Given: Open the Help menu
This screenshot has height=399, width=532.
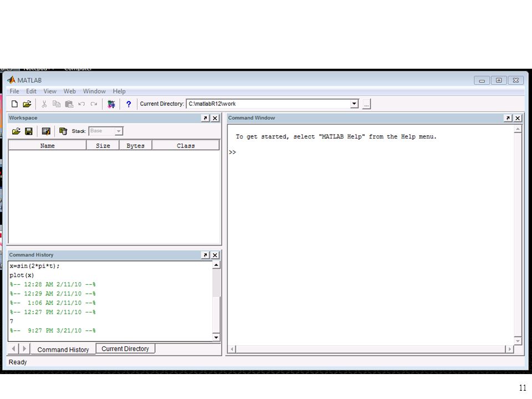Looking at the screenshot, I should pyautogui.click(x=119, y=91).
